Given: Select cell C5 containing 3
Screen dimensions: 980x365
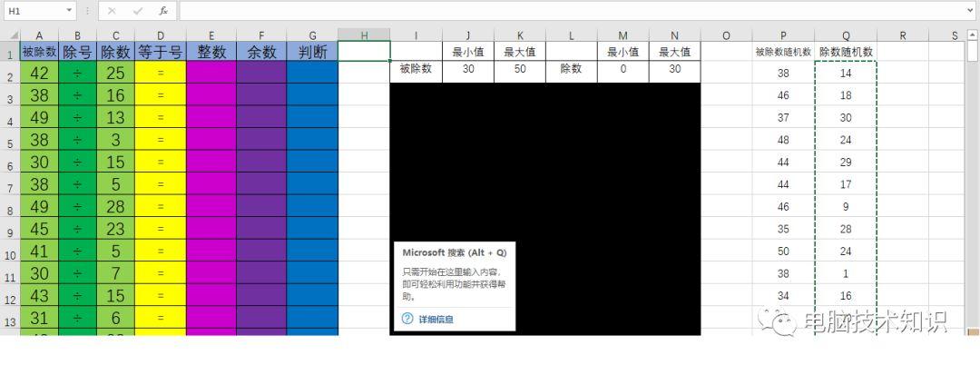Looking at the screenshot, I should coord(115,140).
